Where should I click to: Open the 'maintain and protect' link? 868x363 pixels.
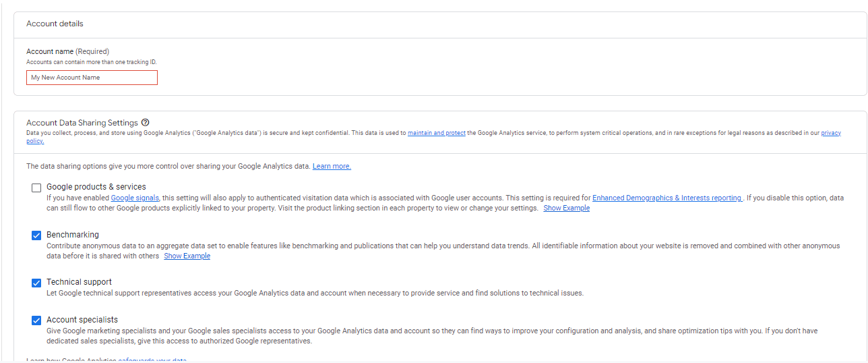[x=437, y=133]
